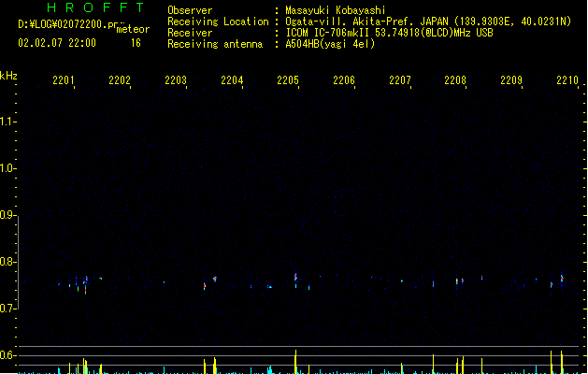The image size is (588, 374).
Task: Click the Receiving antenna field label
Action: pos(215,44)
